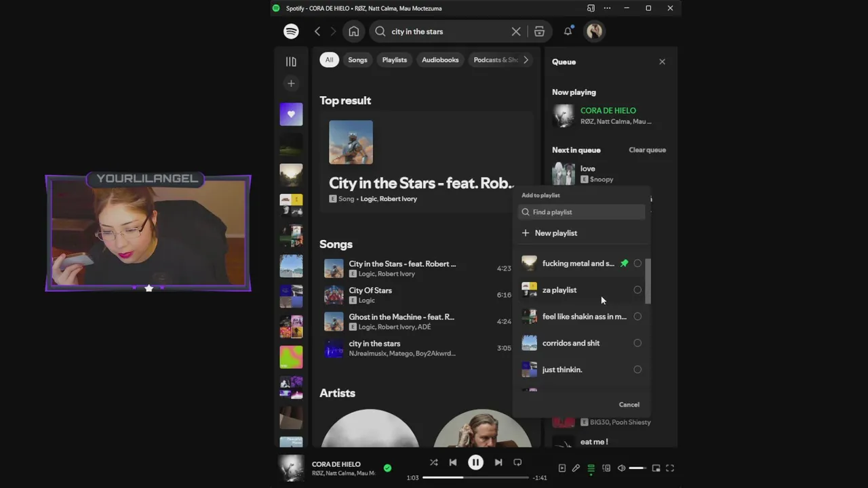Image resolution: width=868 pixels, height=488 pixels.
Task: Open the notifications bell
Action: coord(568,31)
